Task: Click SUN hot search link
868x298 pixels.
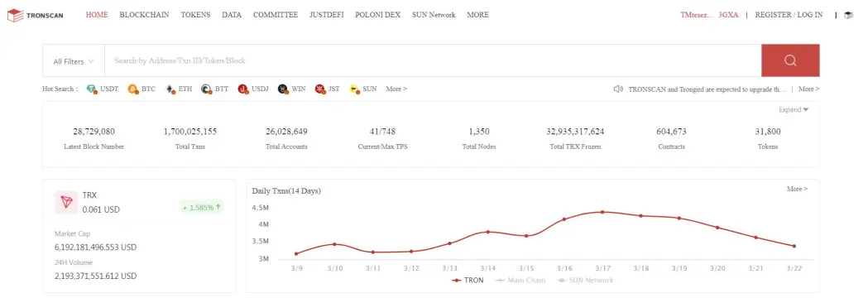Action: (x=370, y=89)
